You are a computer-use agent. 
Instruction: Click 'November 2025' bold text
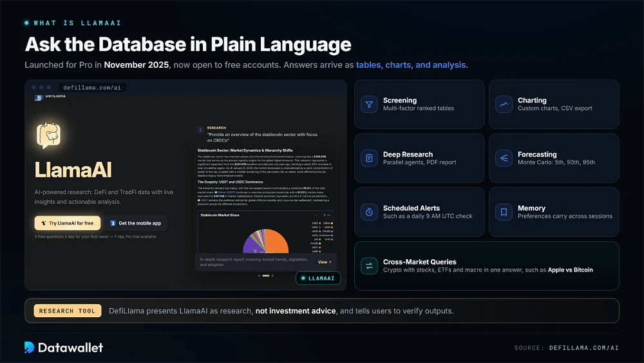pyautogui.click(x=137, y=65)
